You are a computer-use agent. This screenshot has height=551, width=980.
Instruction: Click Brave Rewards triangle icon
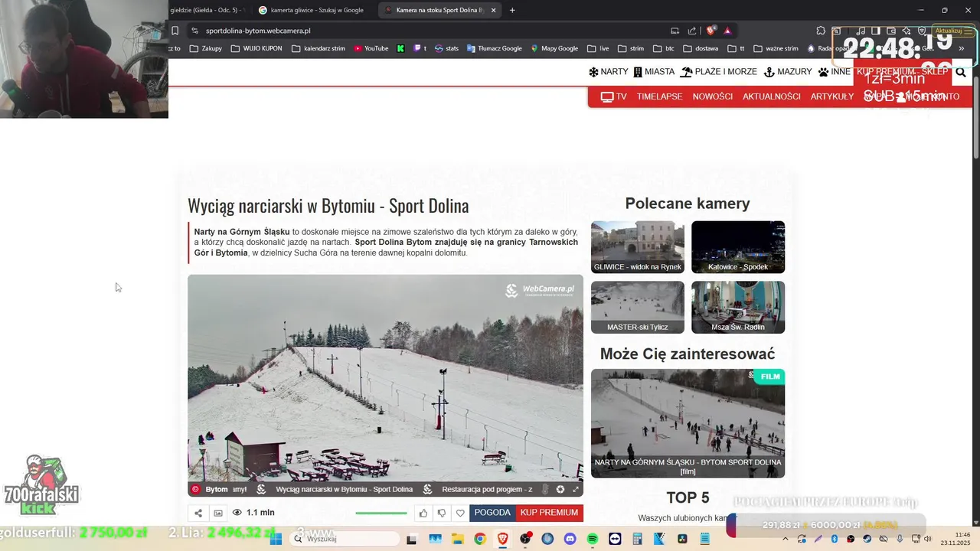tap(727, 31)
